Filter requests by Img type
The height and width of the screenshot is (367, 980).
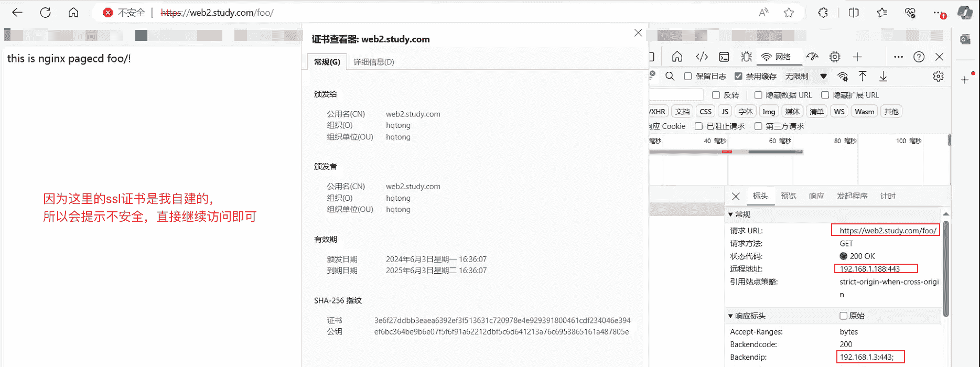click(x=769, y=112)
